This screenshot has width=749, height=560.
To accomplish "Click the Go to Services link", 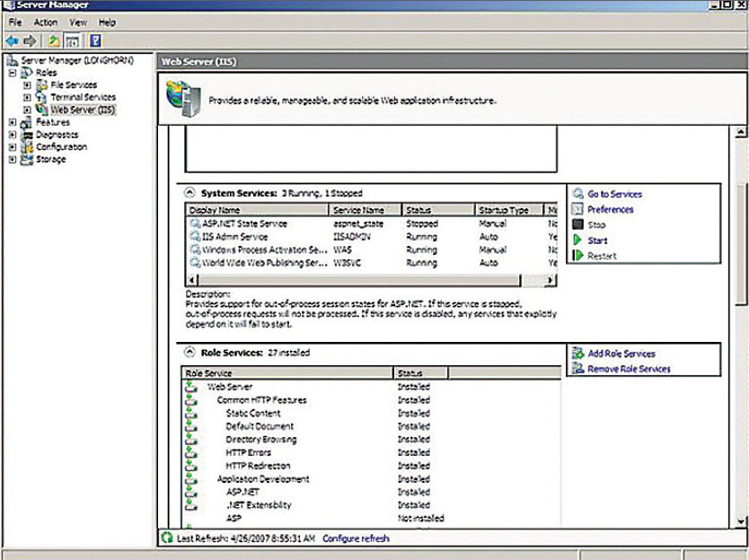I will click(x=614, y=194).
